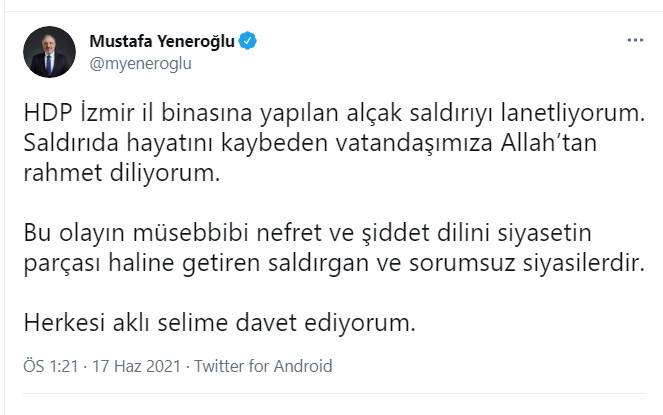Open the tweet's more options menu
The width and height of the screenshot is (663, 415).
point(635,41)
